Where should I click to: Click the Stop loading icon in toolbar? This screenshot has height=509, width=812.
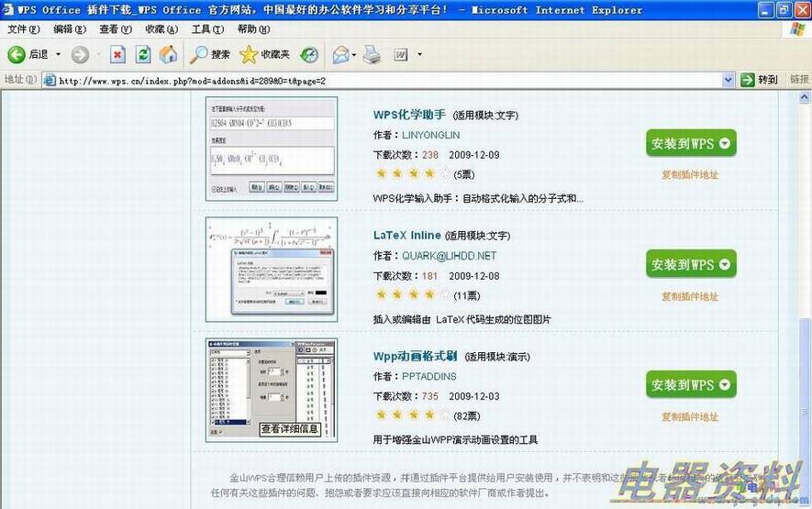pyautogui.click(x=117, y=55)
